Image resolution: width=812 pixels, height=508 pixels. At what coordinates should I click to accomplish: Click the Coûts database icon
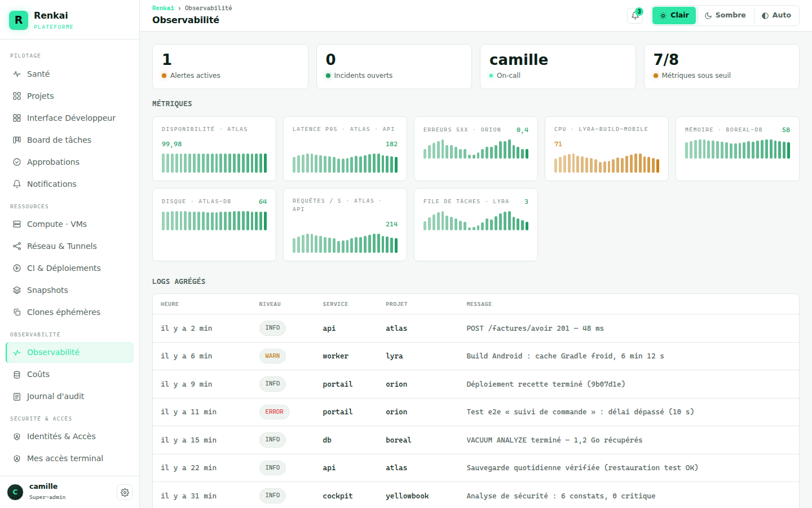(17, 374)
